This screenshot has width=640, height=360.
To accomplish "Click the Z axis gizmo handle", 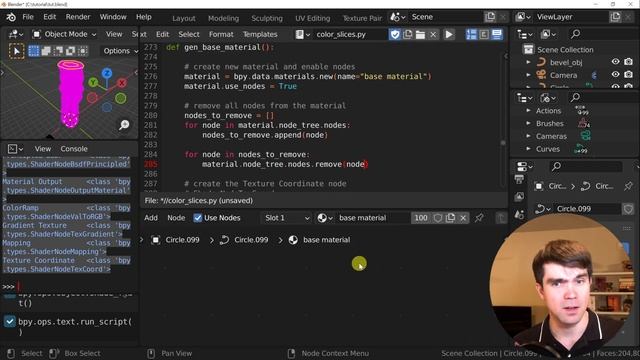I will [107, 73].
